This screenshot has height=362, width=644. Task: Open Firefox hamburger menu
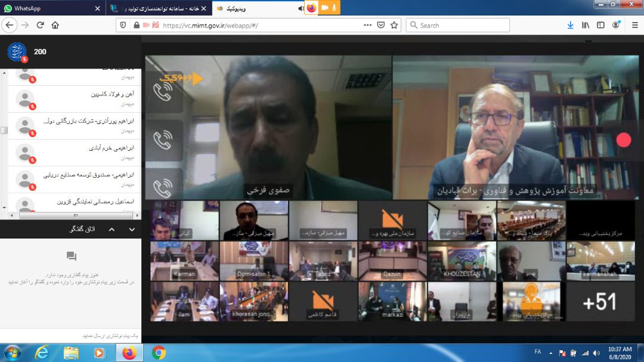633,25
